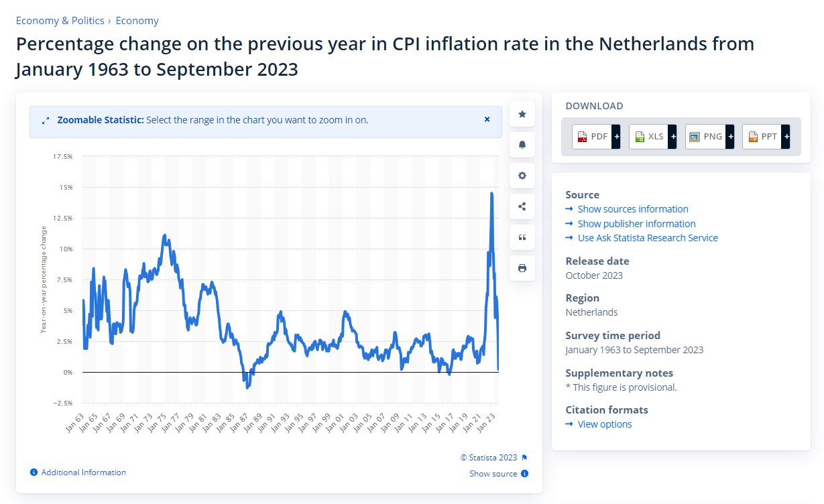
Task: Click Show sources information link
Action: 633,209
